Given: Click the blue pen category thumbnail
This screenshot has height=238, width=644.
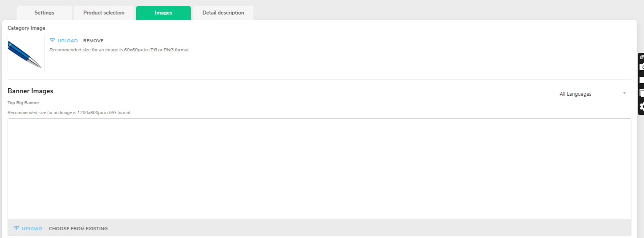Looking at the screenshot, I should coord(26,53).
